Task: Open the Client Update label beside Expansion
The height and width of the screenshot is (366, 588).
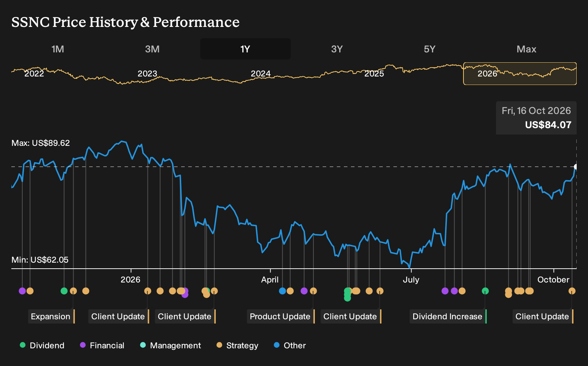Action: [x=119, y=316]
